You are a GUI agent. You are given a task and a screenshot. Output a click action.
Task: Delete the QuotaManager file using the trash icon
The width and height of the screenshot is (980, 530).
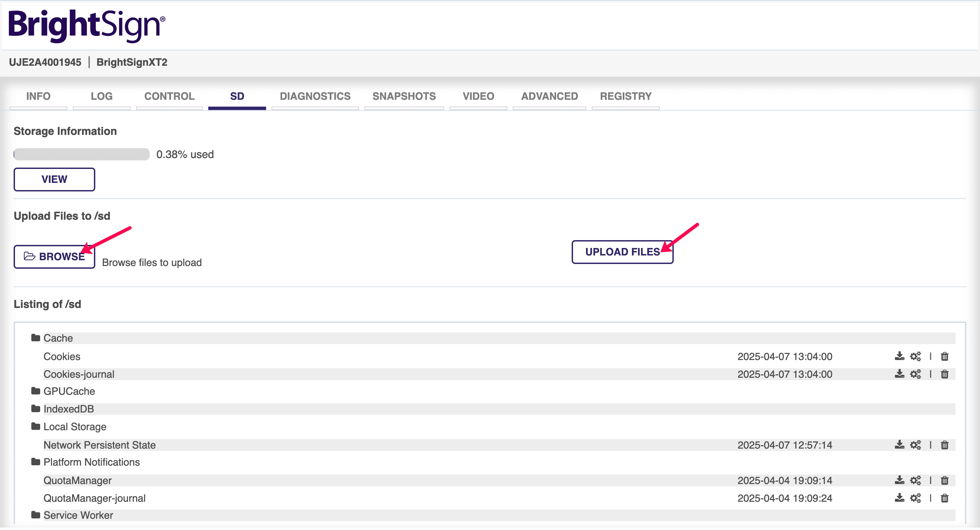tap(945, 480)
